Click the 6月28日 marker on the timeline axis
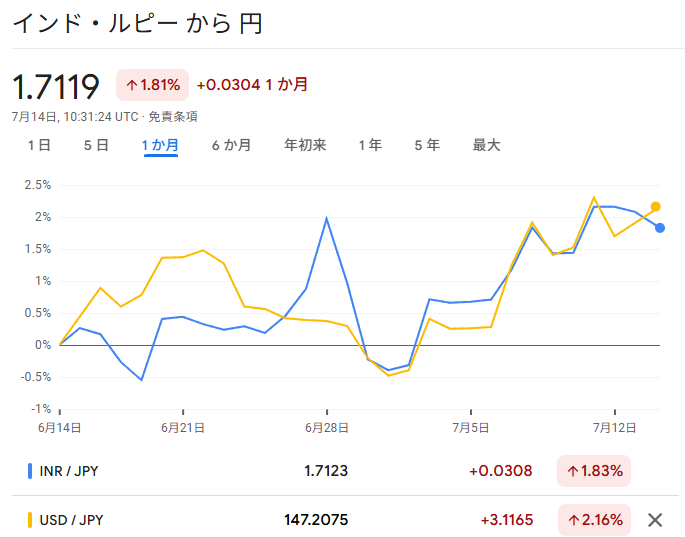Screen dimensions: 685x537 pos(327,427)
